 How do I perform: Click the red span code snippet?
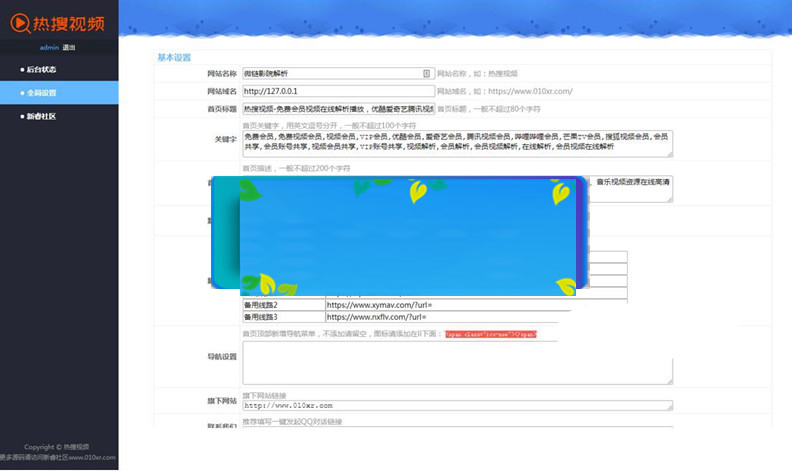pos(491,334)
